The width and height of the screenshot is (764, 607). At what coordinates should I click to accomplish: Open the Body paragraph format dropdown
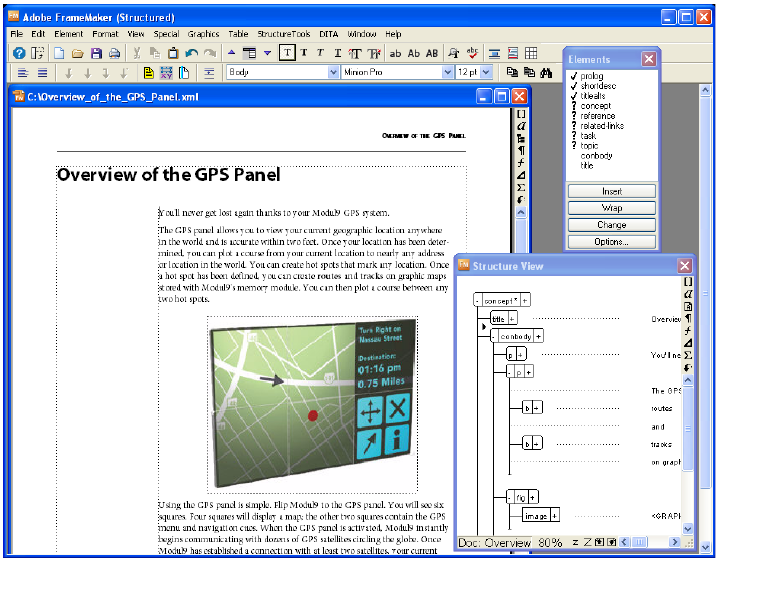[x=333, y=72]
